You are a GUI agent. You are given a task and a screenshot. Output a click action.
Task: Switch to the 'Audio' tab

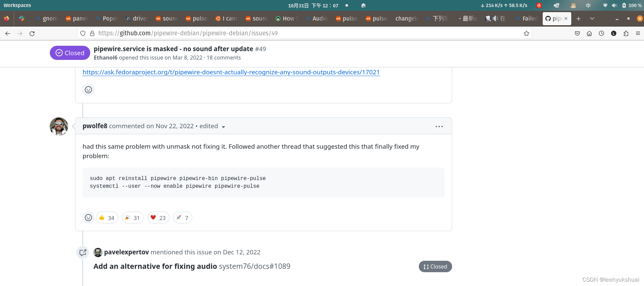(316, 19)
